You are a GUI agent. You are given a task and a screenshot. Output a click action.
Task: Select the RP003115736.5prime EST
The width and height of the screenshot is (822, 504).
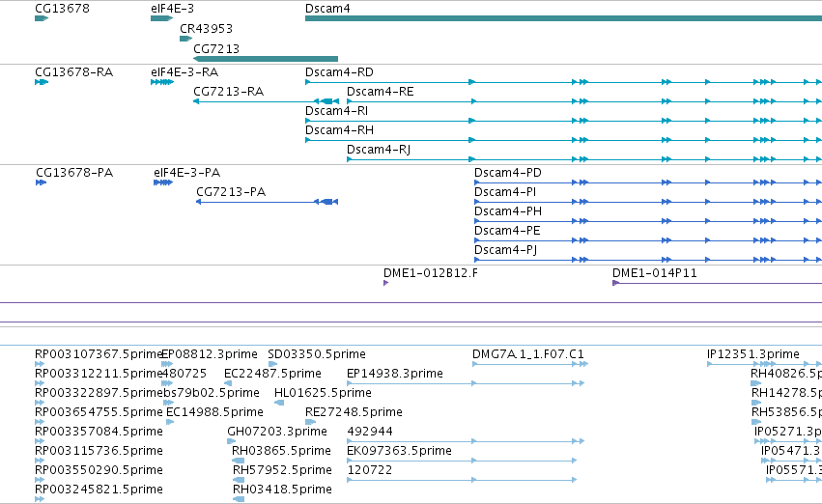point(40,461)
